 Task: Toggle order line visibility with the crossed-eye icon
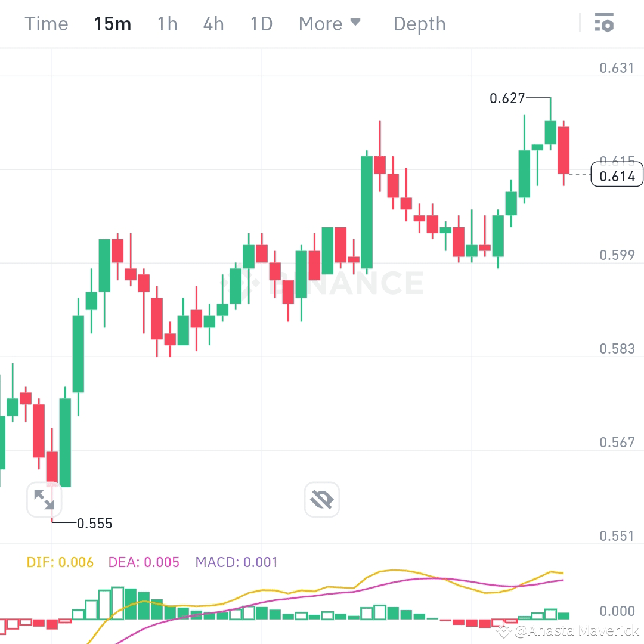tap(321, 500)
